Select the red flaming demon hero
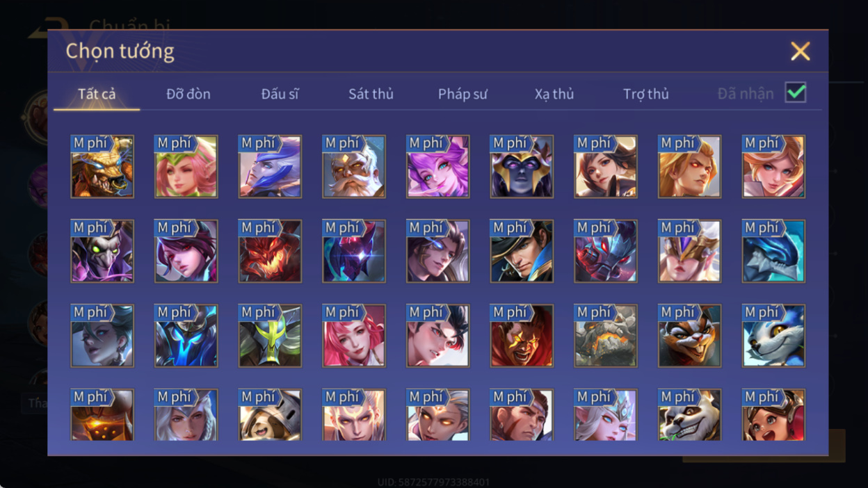This screenshot has height=488, width=868. 270,252
